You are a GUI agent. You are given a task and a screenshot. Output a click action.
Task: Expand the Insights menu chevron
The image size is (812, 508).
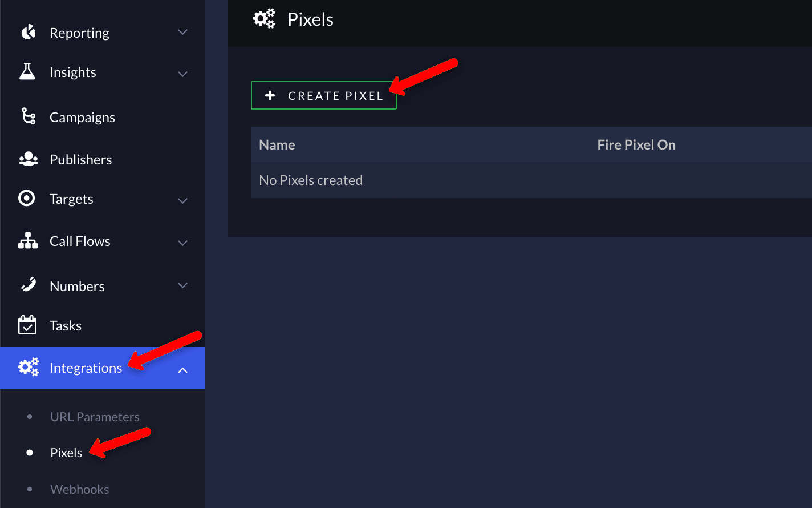coord(182,74)
